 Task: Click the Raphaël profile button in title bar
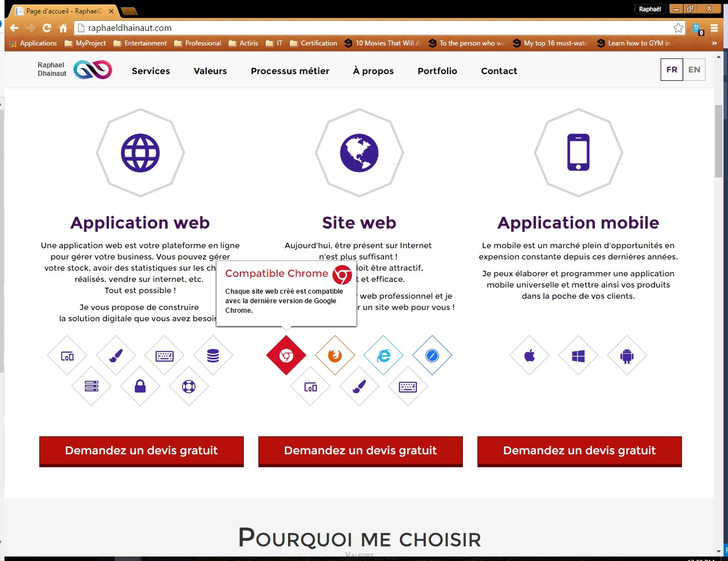point(650,9)
